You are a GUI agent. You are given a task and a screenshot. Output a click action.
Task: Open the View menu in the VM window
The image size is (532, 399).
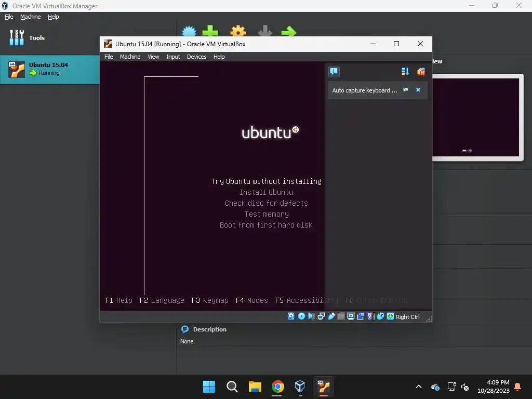coord(153,57)
